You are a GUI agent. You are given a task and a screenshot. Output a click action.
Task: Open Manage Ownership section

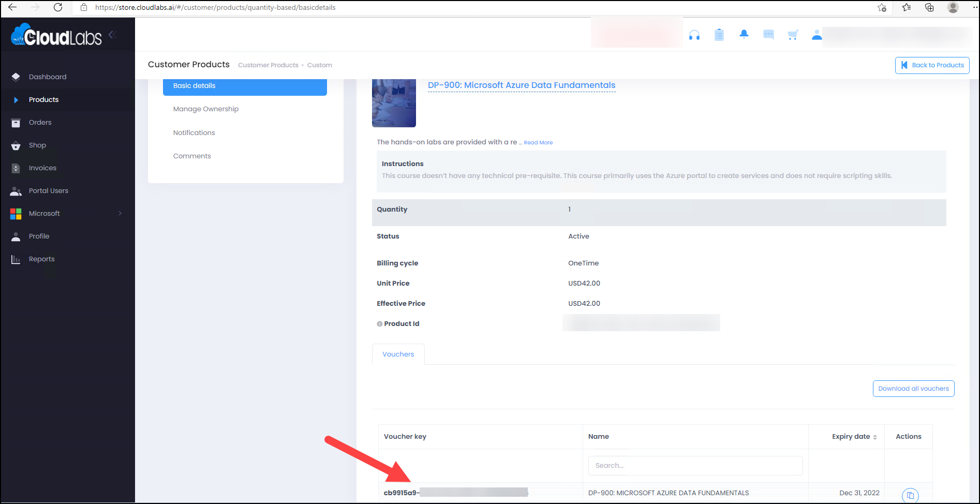(x=206, y=109)
